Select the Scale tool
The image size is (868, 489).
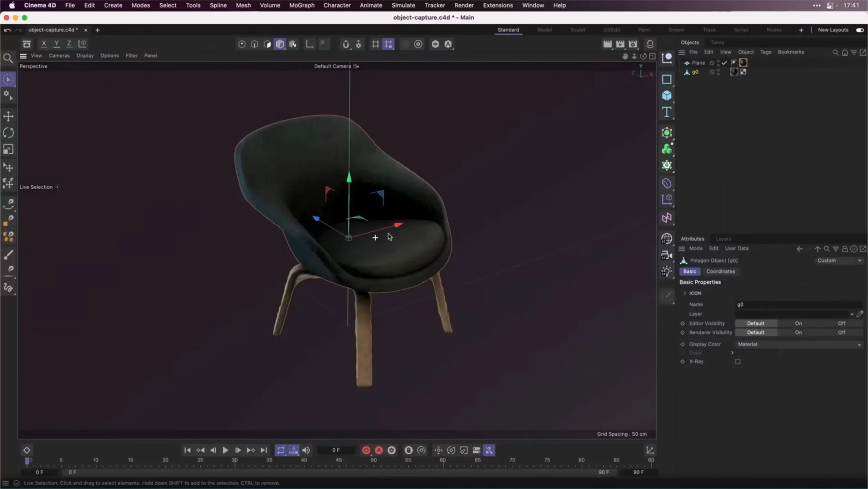[x=8, y=149]
